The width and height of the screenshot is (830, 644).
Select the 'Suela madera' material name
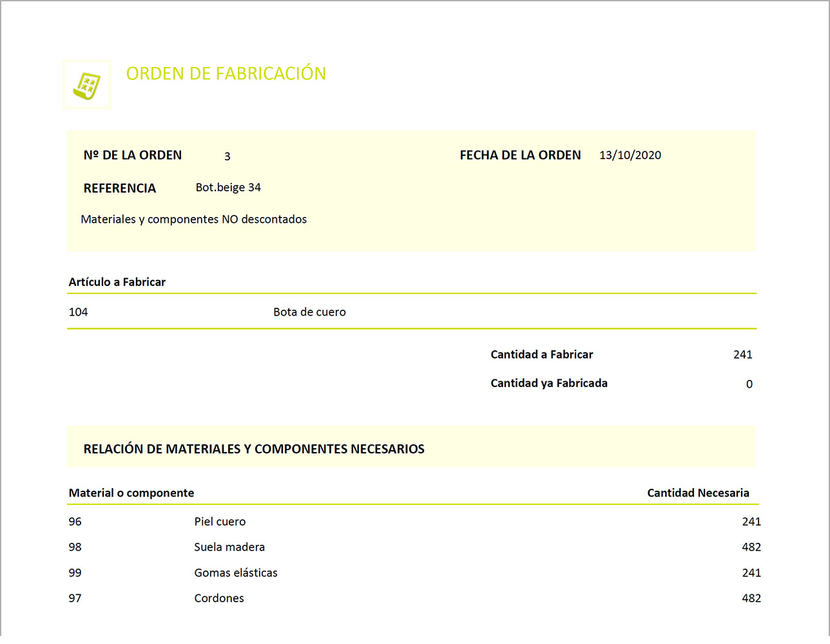coord(229,547)
